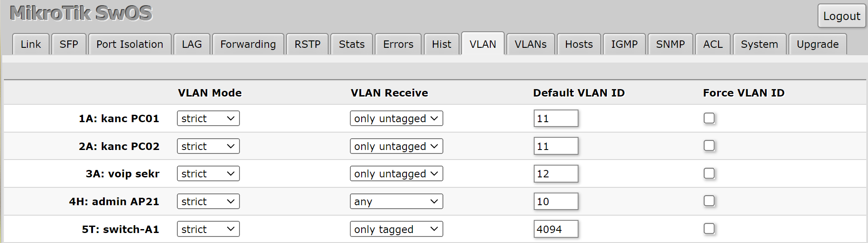Focus Default VLAN ID field for 3A voip sekr
Image resolution: width=868 pixels, height=243 pixels.
click(556, 173)
